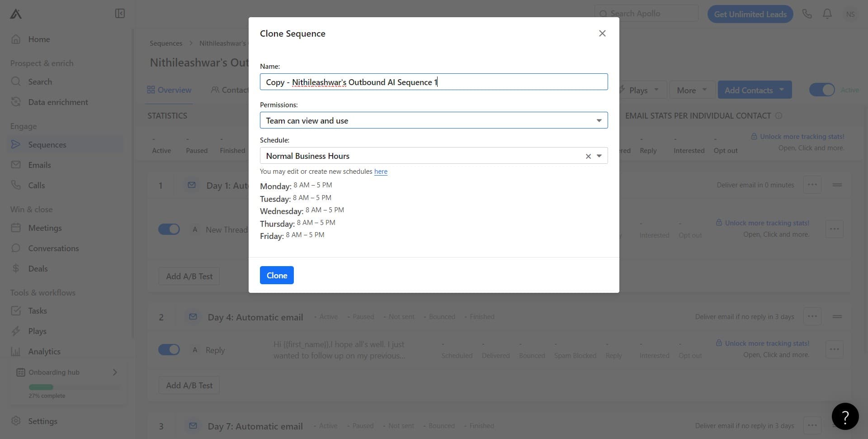The image size is (868, 439).
Task: Toggle the Day 1 New Thread step
Action: [x=169, y=229]
